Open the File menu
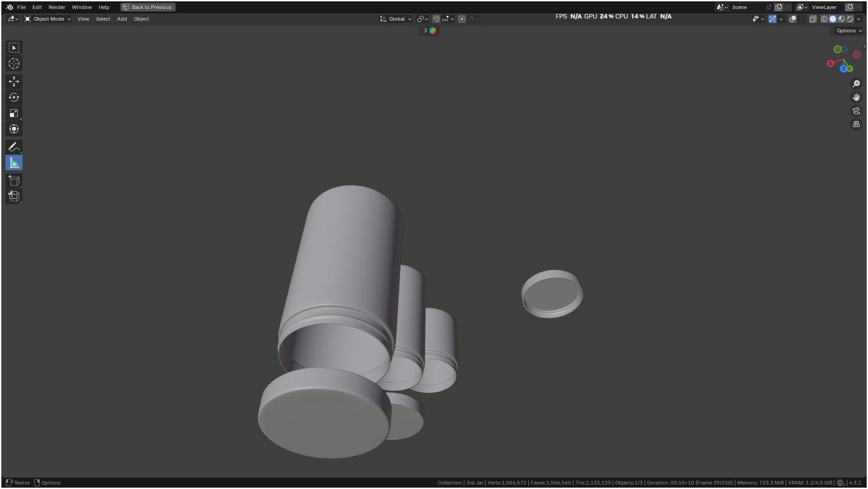 (x=21, y=7)
